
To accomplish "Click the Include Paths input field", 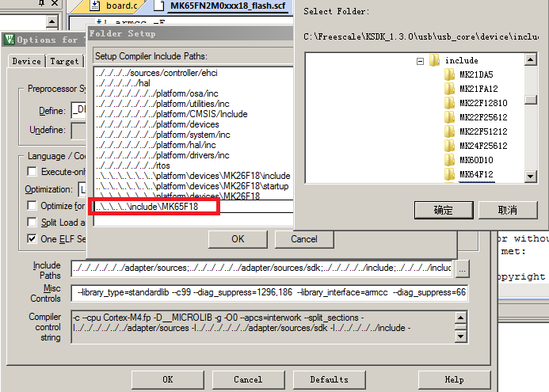I will [262, 268].
